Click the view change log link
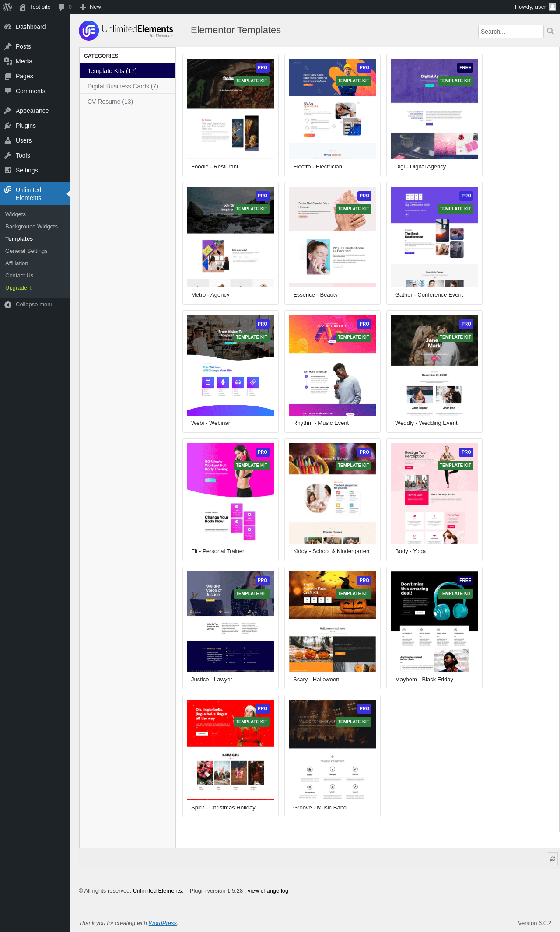560x932 pixels. [x=268, y=891]
